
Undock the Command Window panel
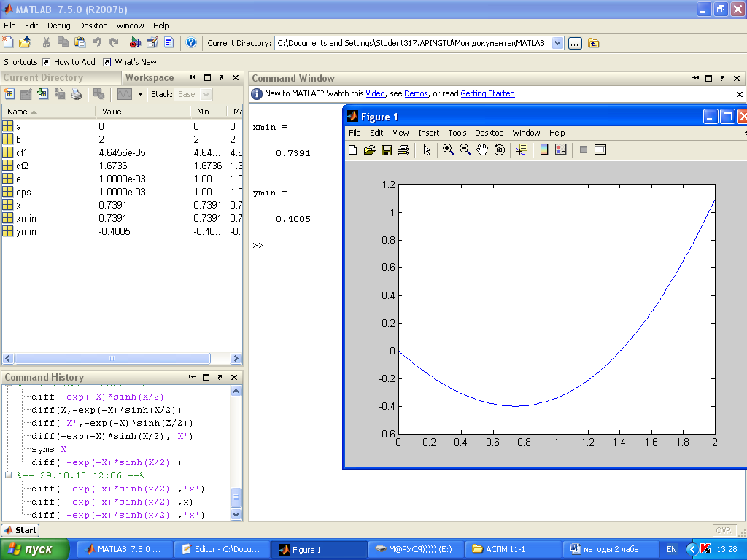(722, 78)
